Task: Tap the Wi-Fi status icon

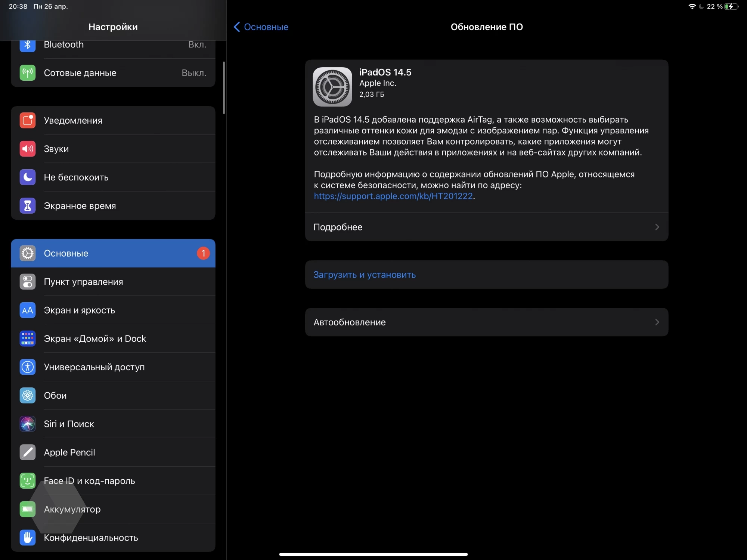Action: point(692,6)
